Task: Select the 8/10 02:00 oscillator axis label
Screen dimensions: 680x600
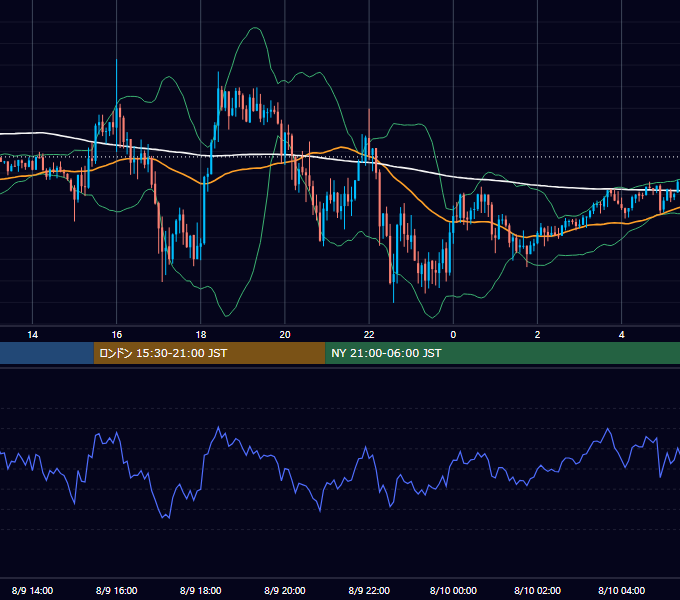Action: (537, 590)
